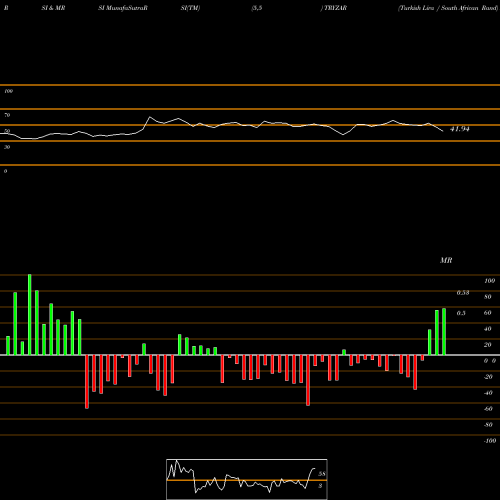Click the ') TRYZAR' symbol label

click(334, 8)
